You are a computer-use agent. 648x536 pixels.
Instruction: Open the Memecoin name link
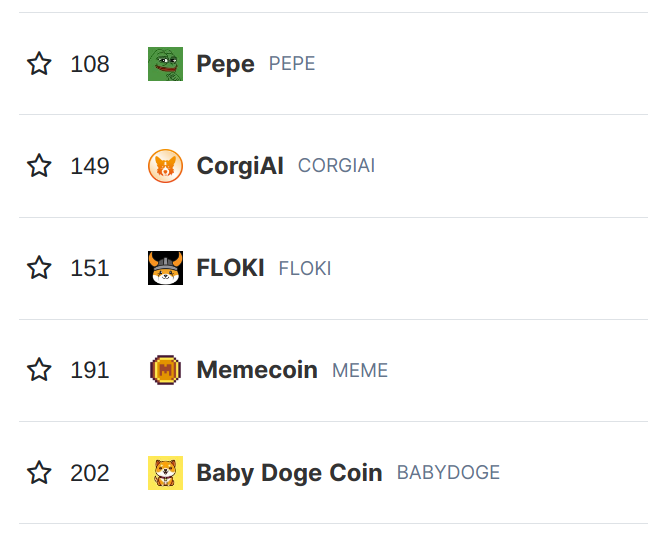click(x=257, y=369)
